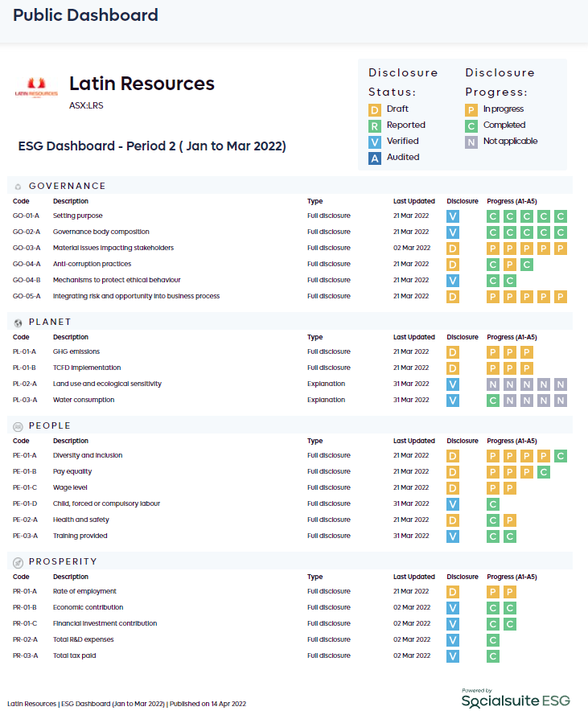The image size is (588, 715).
Task: Click the Draft badge for Health and safety
Action: pos(453,520)
